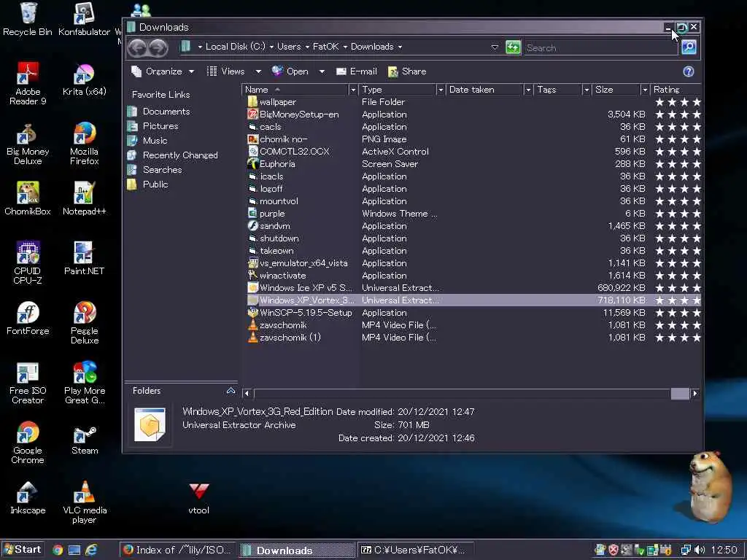Open Big Money Deluxe shortcut

click(x=28, y=144)
